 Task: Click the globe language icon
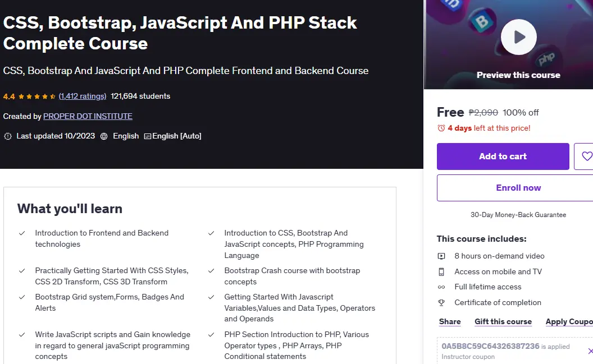point(104,136)
